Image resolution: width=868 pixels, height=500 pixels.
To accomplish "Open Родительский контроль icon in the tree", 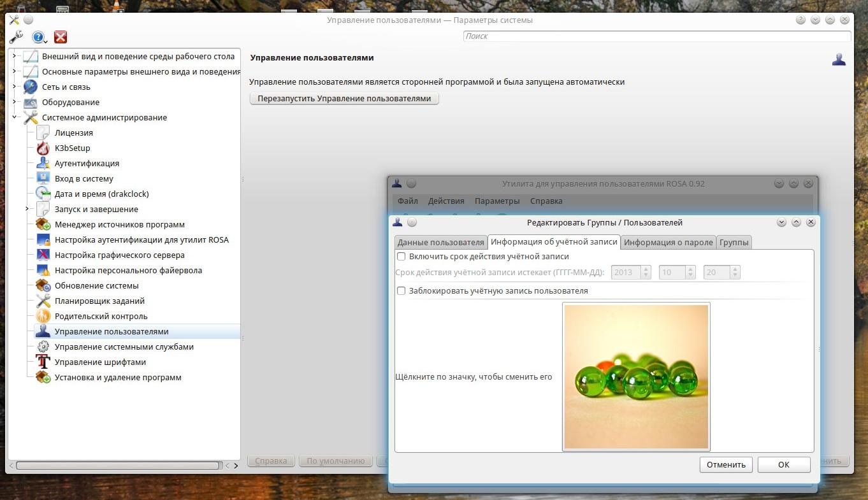I will tap(43, 317).
